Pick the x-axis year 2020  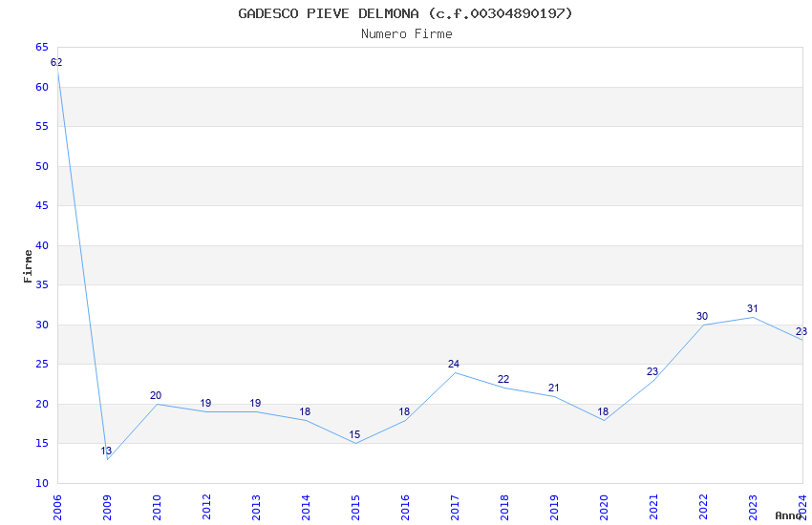click(x=604, y=507)
